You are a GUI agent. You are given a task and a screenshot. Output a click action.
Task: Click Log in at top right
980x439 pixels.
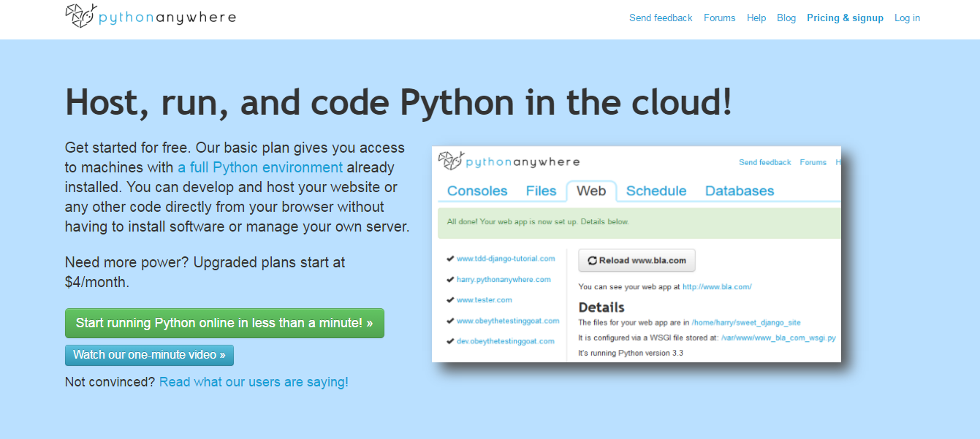pyautogui.click(x=907, y=18)
